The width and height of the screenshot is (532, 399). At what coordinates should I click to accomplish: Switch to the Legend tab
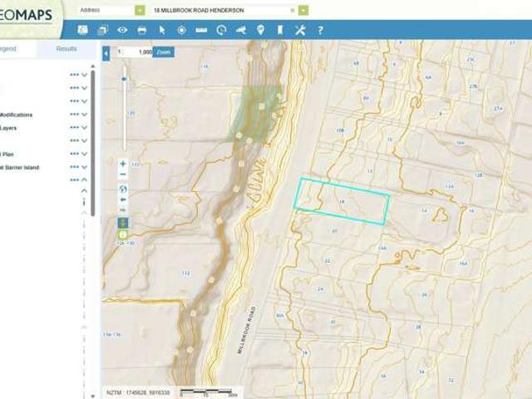8,49
